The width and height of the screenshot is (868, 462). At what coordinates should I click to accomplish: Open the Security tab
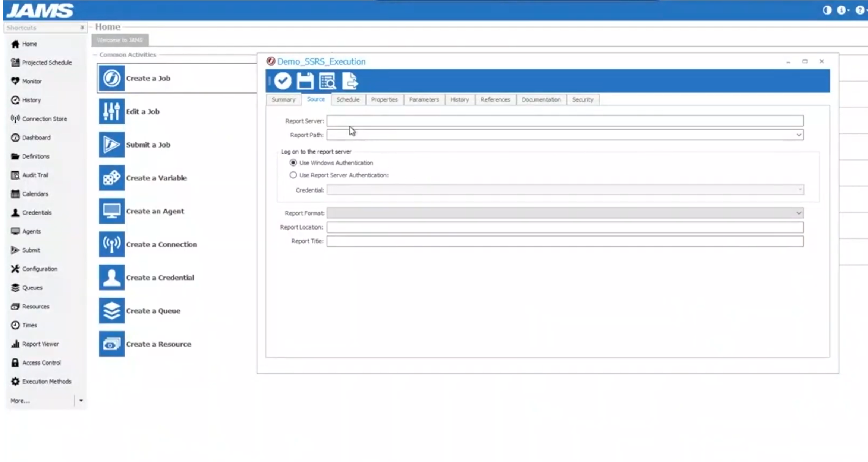click(x=583, y=99)
